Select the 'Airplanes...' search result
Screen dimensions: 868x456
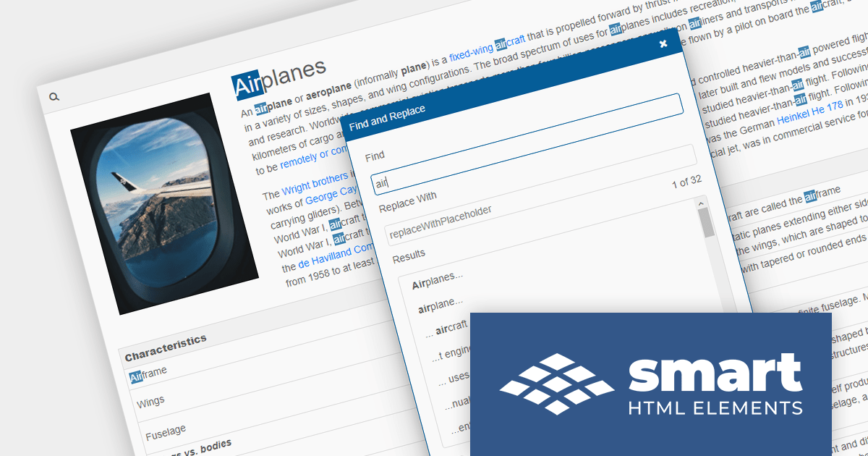(x=438, y=280)
